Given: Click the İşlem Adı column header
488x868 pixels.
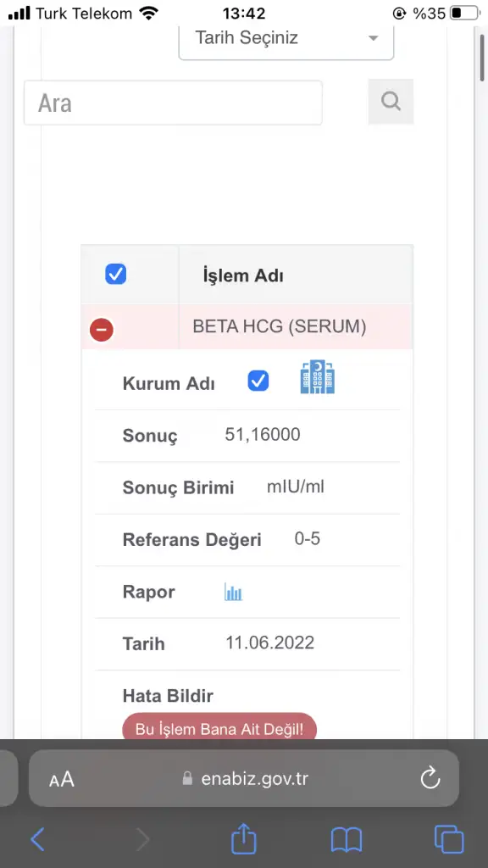Looking at the screenshot, I should [243, 275].
